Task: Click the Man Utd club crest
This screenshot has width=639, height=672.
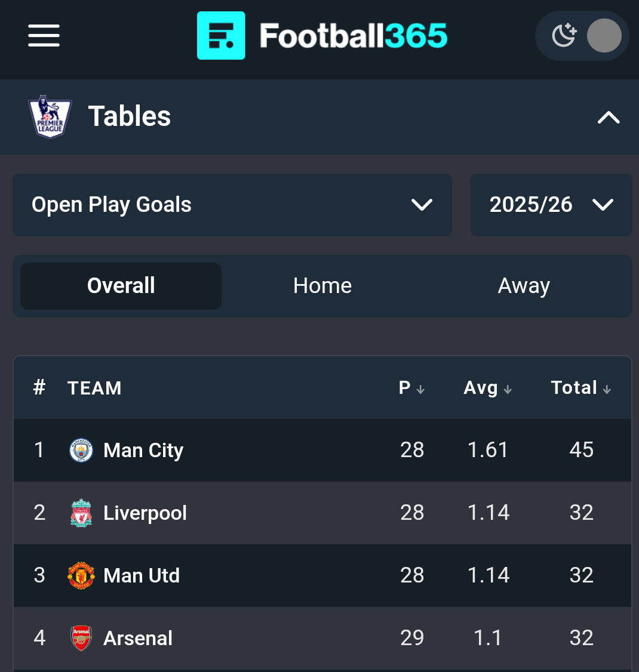Action: coord(81,576)
